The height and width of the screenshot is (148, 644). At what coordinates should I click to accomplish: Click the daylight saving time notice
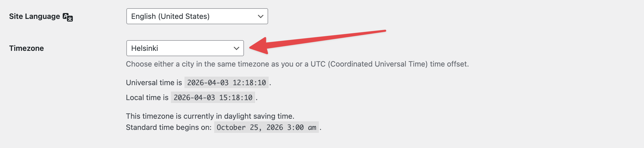click(210, 116)
